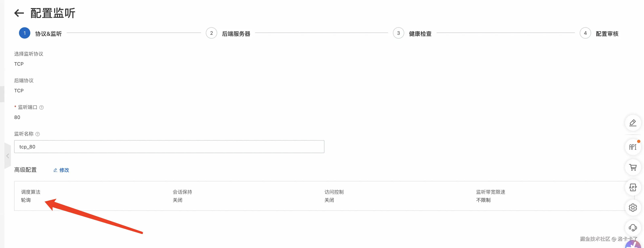Click the 监听带宽限速 value 不限制
The width and height of the screenshot is (644, 248).
click(483, 200)
